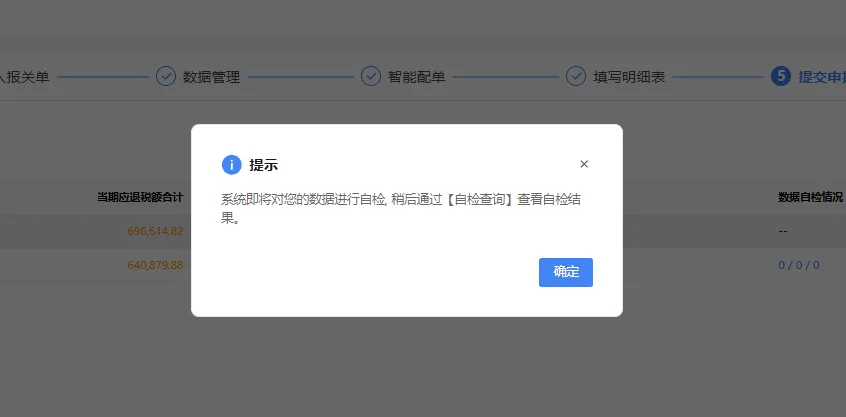Click the step 5 number circle icon
The image size is (846, 417).
781,76
